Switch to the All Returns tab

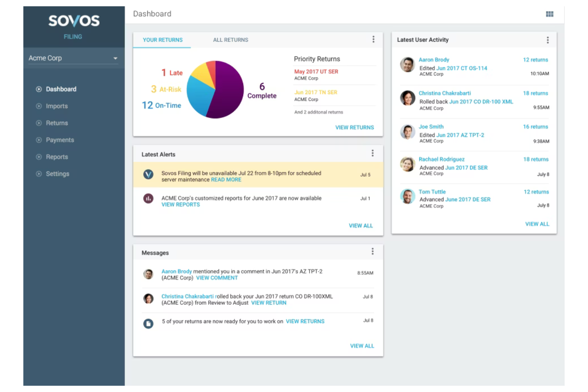pyautogui.click(x=230, y=40)
